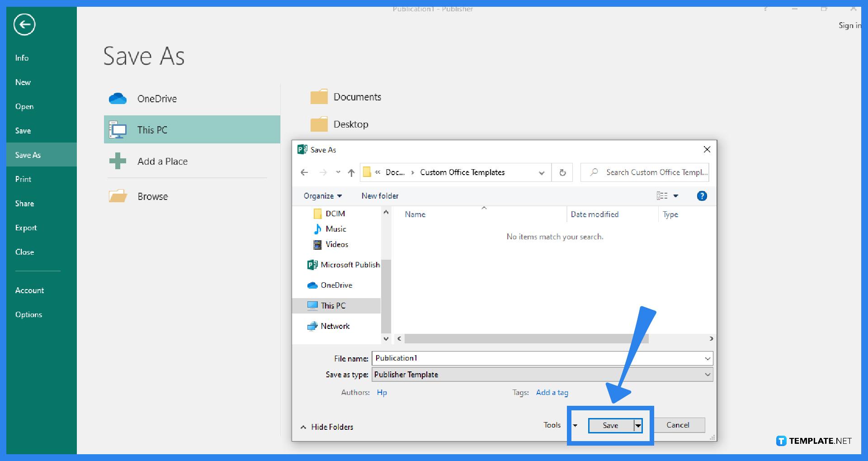The width and height of the screenshot is (868, 461).
Task: Click inside the File name field
Action: pyautogui.click(x=497, y=358)
